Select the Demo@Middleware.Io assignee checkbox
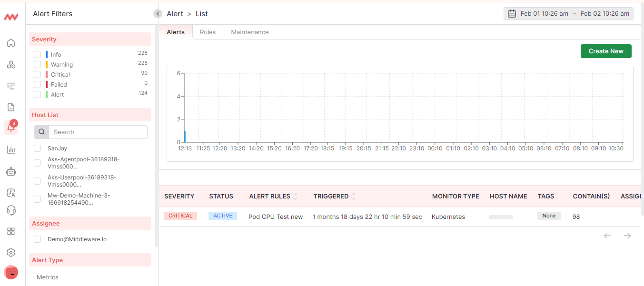The image size is (644, 286). coord(37,239)
